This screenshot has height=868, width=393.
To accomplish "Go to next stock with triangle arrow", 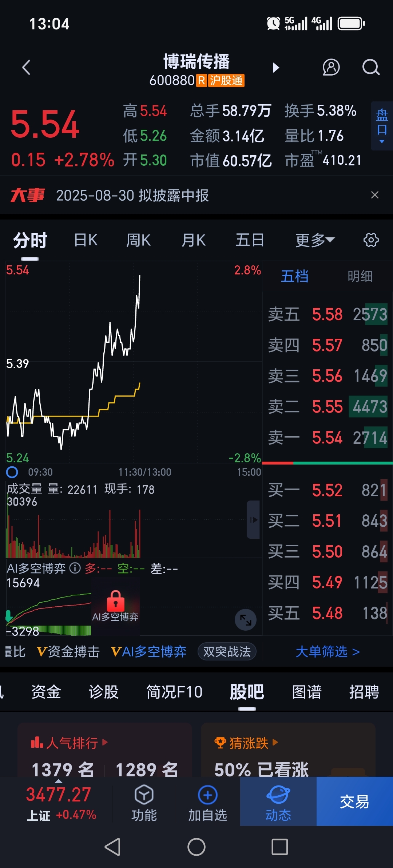I will click(x=276, y=68).
